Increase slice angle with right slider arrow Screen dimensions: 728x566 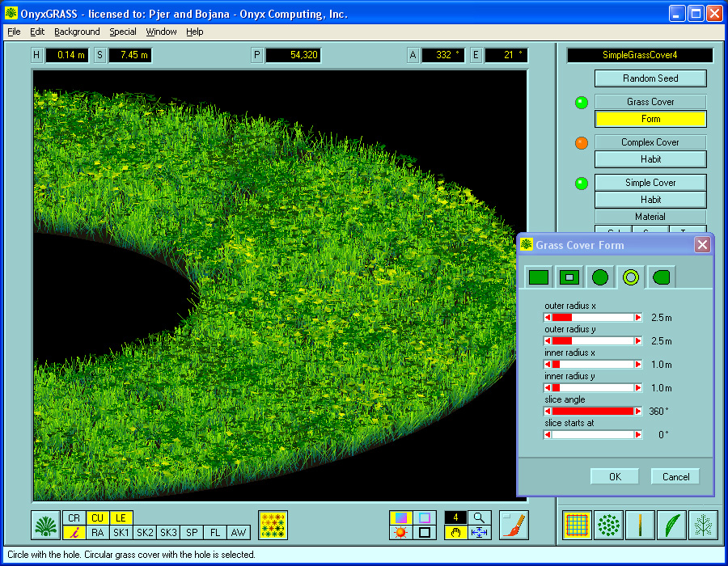click(x=637, y=411)
